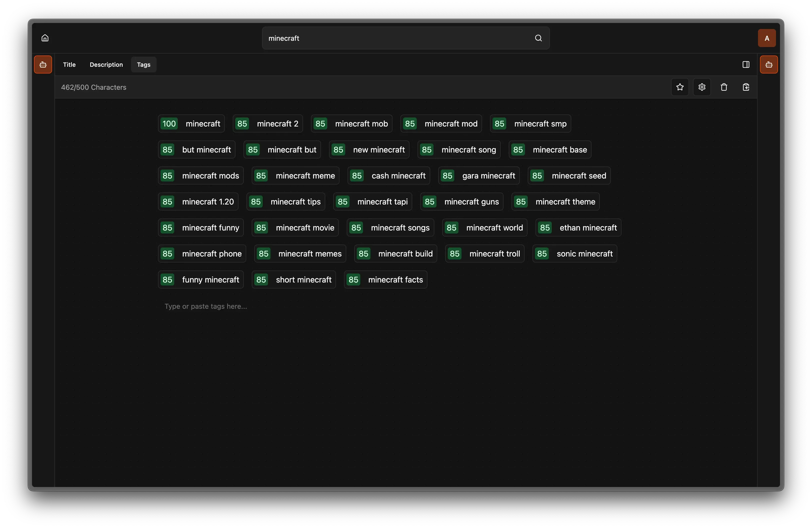Open the user avatar 'A' menu
812x528 pixels.
pyautogui.click(x=766, y=38)
